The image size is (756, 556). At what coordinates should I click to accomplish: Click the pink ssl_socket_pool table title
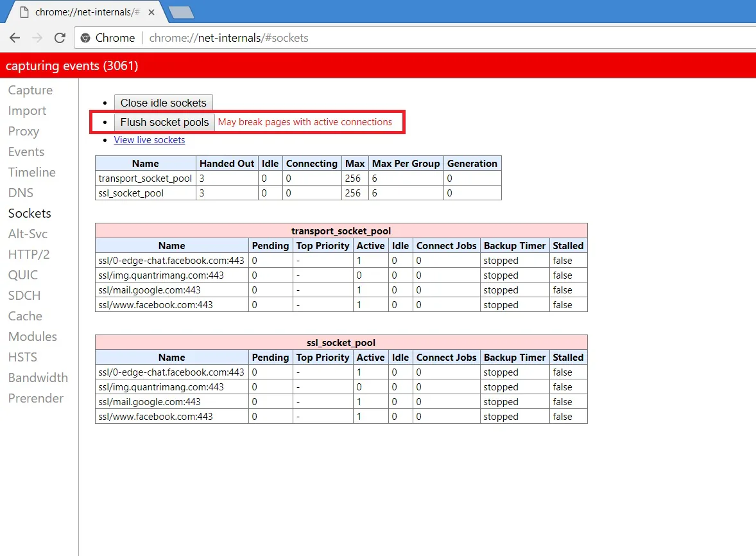click(341, 342)
